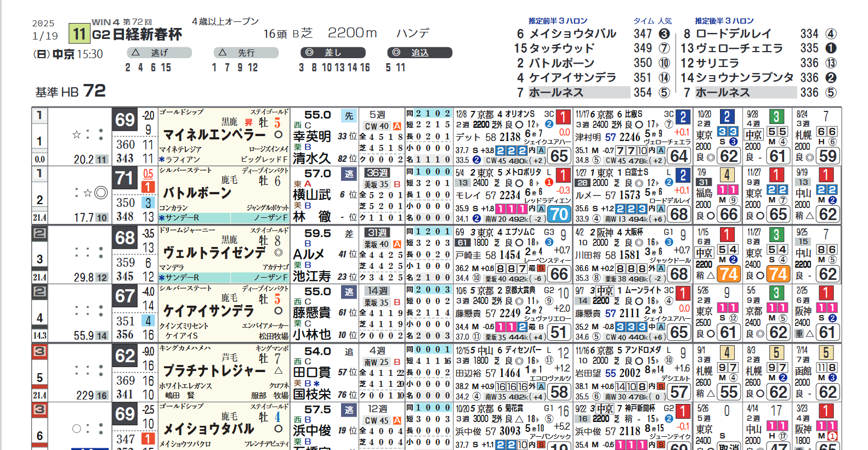Click the "31週" layoff badge
The width and height of the screenshot is (868, 450).
tap(377, 232)
